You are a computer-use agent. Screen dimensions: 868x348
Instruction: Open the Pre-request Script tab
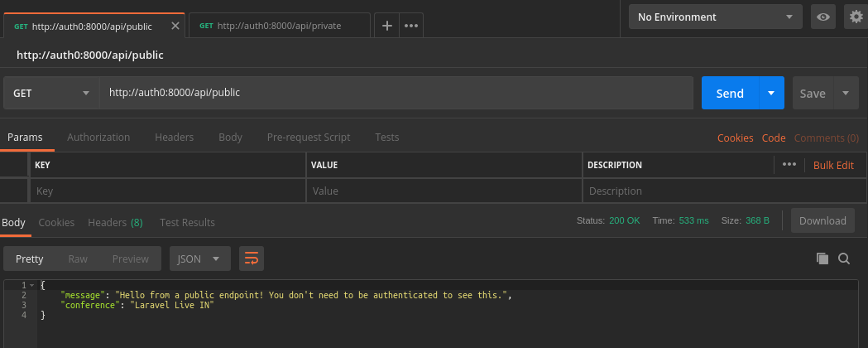pyautogui.click(x=309, y=138)
